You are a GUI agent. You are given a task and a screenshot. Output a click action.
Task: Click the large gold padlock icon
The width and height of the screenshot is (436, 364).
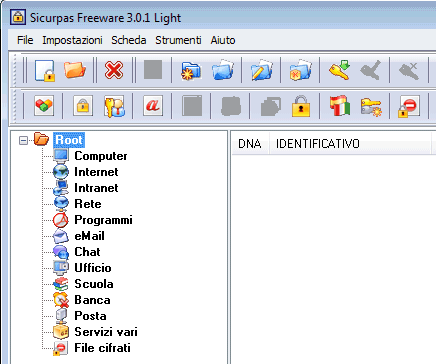pos(301,106)
